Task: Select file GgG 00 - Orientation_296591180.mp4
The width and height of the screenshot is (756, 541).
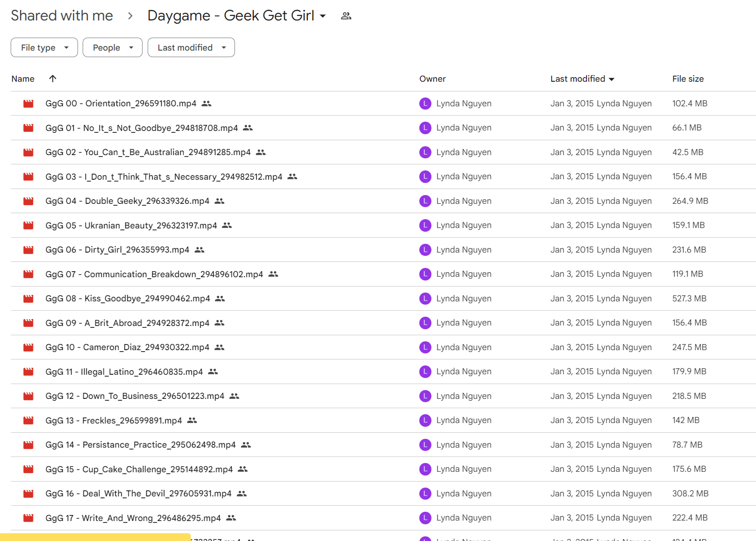Action: click(x=121, y=104)
